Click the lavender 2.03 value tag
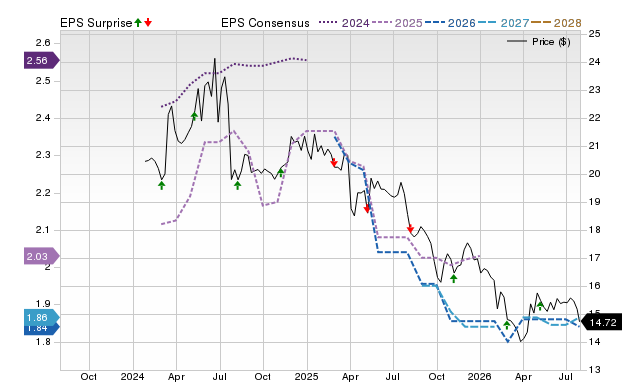The width and height of the screenshot is (640, 382). point(42,257)
